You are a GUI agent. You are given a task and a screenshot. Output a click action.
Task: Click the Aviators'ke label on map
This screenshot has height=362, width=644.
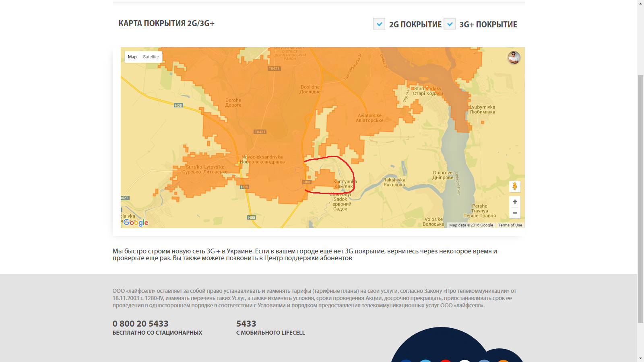[370, 118]
